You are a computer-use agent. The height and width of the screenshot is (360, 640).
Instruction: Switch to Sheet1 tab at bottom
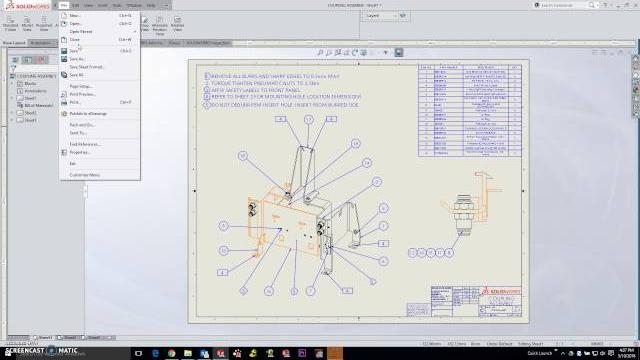(44, 338)
